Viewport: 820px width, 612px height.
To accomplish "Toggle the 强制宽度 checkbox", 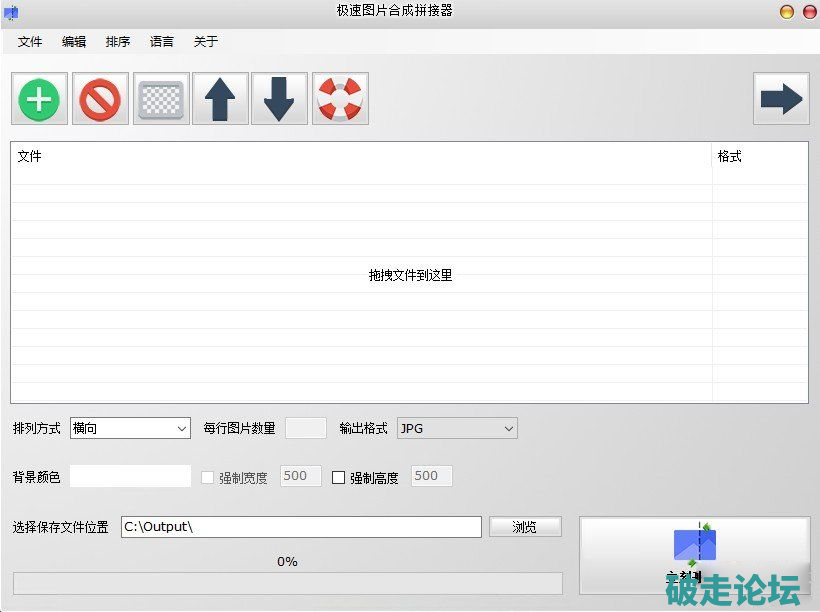I will tap(208, 478).
